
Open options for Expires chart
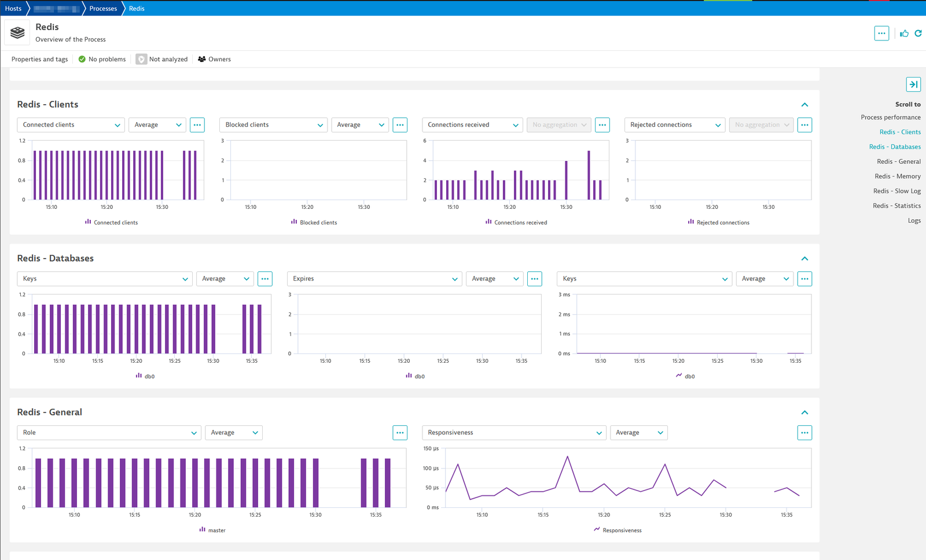click(x=535, y=279)
